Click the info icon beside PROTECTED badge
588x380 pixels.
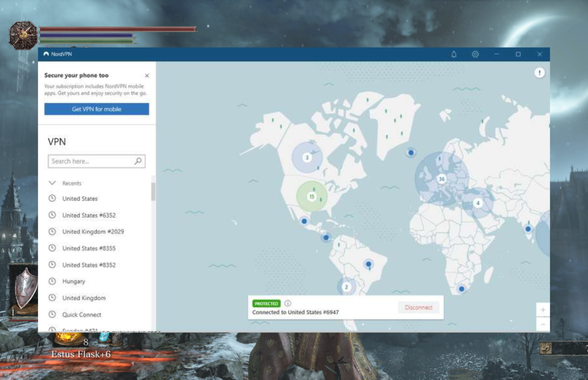click(x=288, y=303)
